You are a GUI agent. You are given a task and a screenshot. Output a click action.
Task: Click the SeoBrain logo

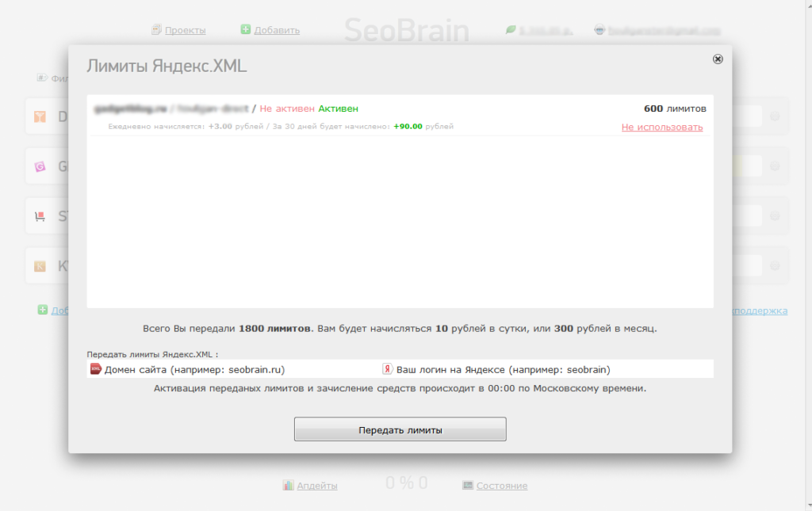click(x=407, y=30)
